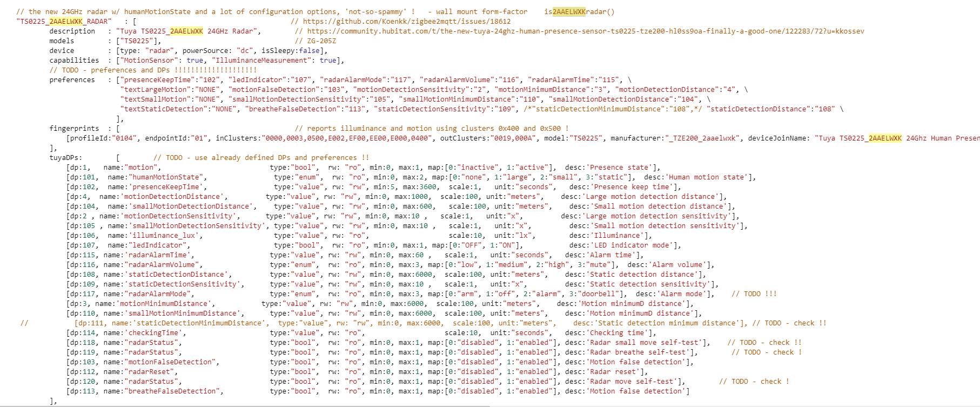Click the "// TODO - preferences and DPs" comment
980x407 pixels.
[x=153, y=70]
